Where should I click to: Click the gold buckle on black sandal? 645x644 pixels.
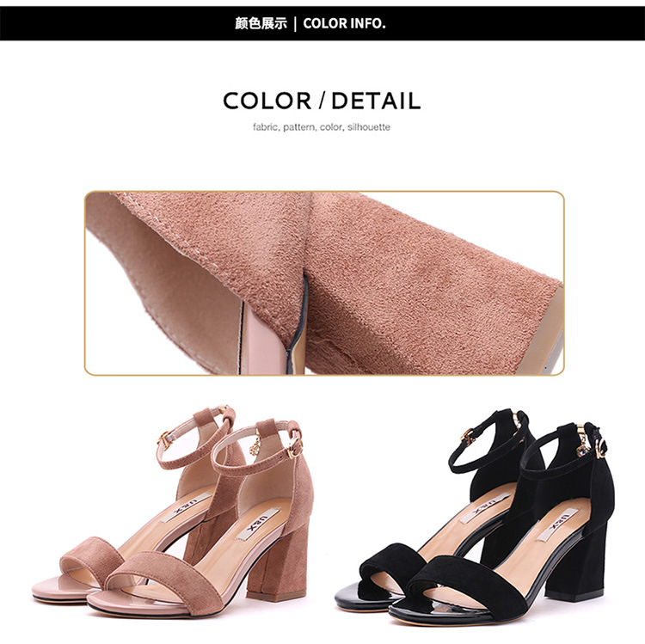click(x=600, y=448)
